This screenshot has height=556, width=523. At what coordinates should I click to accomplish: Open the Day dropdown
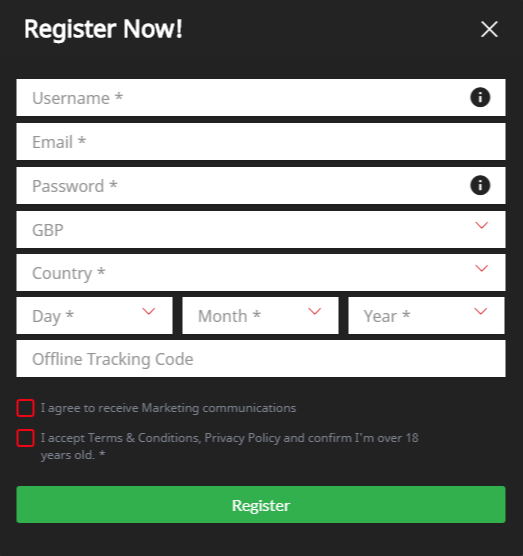94,316
